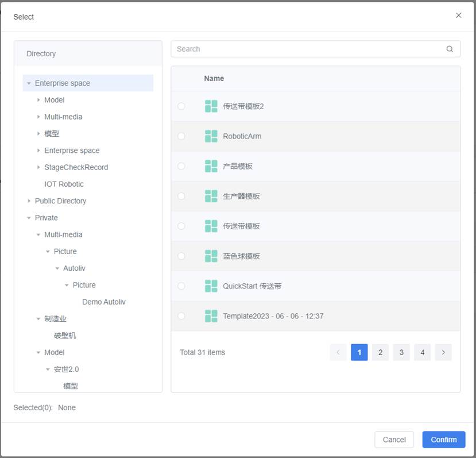
Task: Expand the StageCheckRecord folder arrow
Action: coord(38,167)
